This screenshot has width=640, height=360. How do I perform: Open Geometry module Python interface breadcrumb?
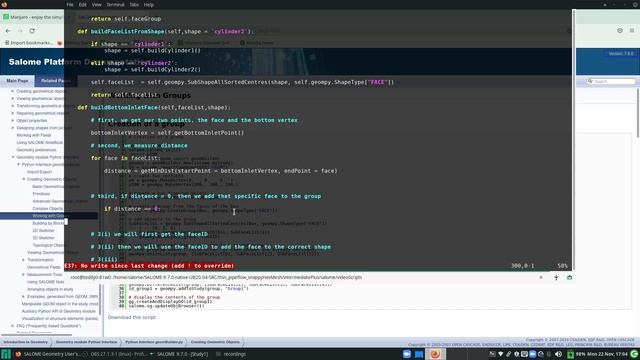86,342
